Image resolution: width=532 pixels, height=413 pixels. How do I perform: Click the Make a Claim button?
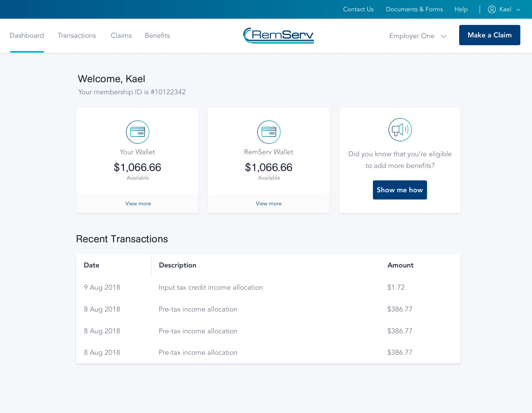tap(489, 35)
